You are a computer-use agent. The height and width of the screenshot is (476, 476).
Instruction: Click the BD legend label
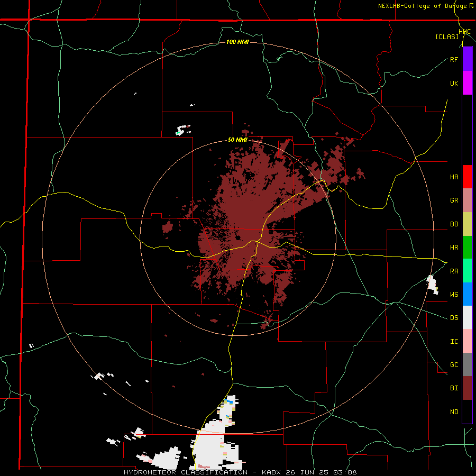(x=454, y=224)
